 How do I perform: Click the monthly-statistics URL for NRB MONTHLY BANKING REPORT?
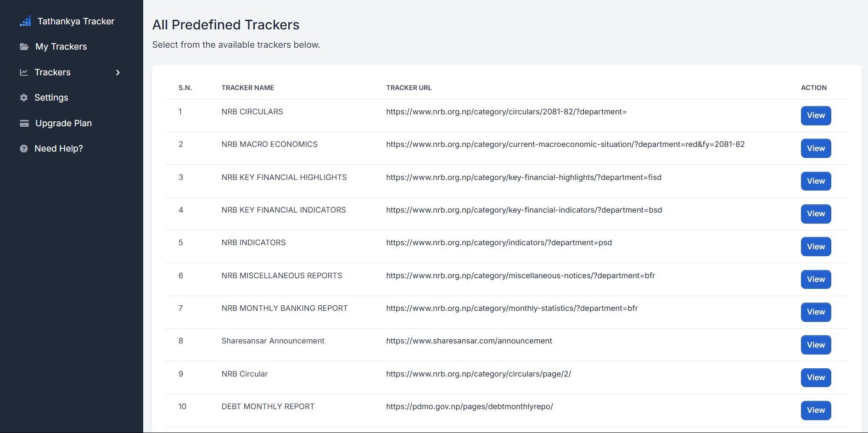coord(512,308)
